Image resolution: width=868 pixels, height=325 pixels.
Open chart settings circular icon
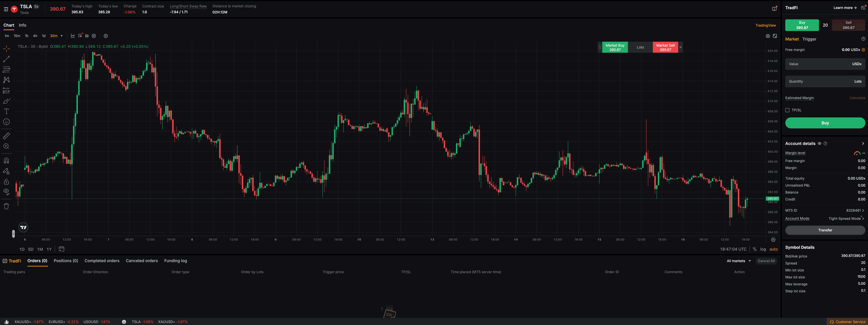click(x=94, y=36)
